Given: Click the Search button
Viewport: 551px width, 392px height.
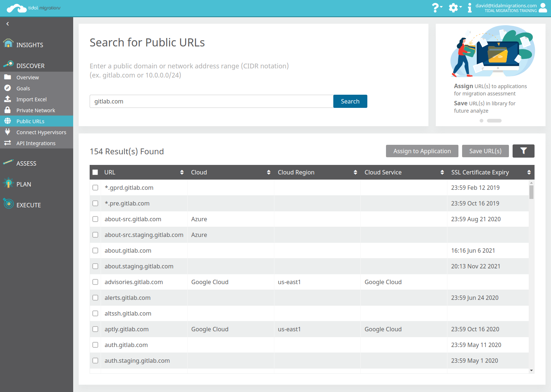Looking at the screenshot, I should (350, 101).
